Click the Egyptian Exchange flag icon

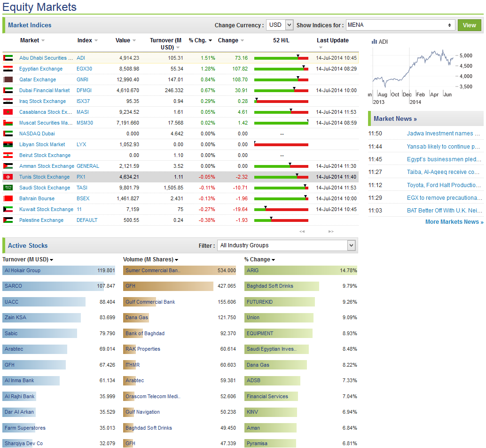click(x=8, y=69)
